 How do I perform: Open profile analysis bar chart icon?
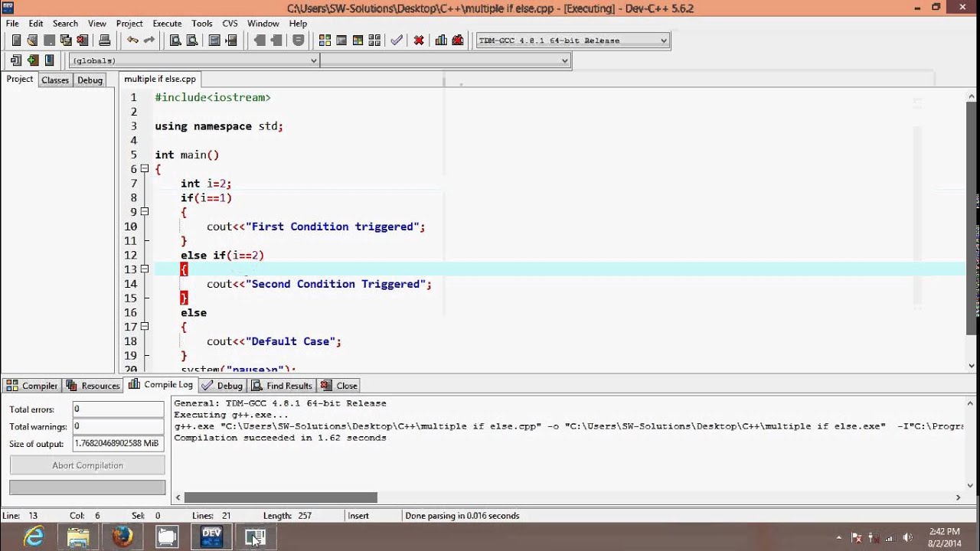pos(441,41)
